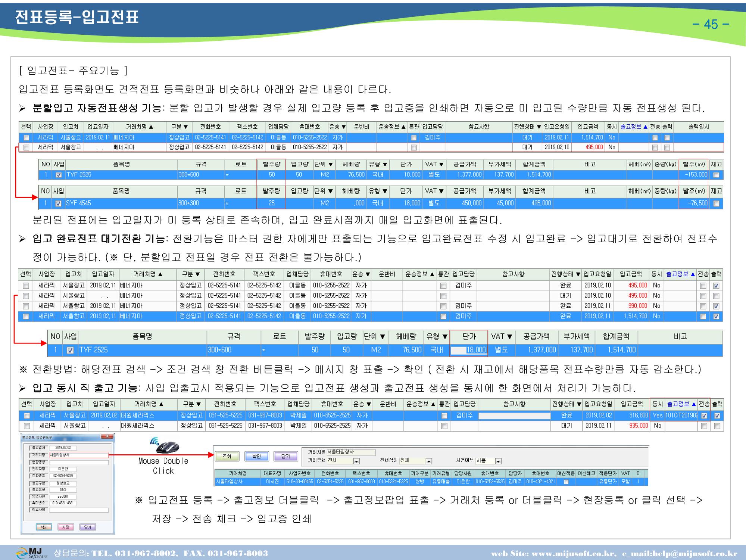
Task: Toggle 통관 checkbox on the 316,800 row
Action: tap(444, 416)
